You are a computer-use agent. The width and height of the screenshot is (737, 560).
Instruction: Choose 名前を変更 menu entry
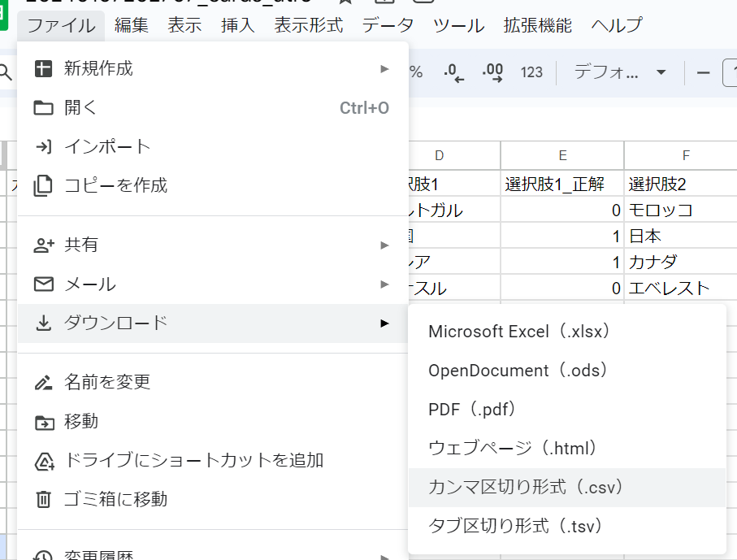point(213,382)
